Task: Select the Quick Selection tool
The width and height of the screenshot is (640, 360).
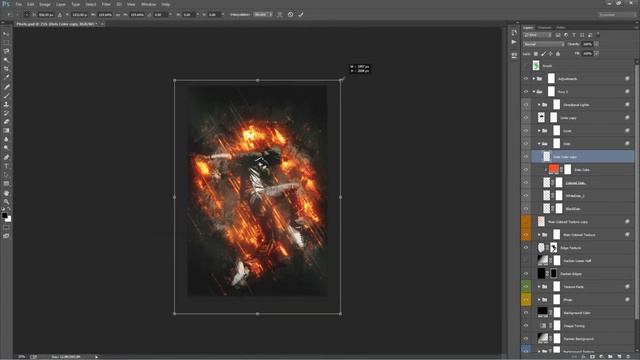Action: [x=6, y=60]
